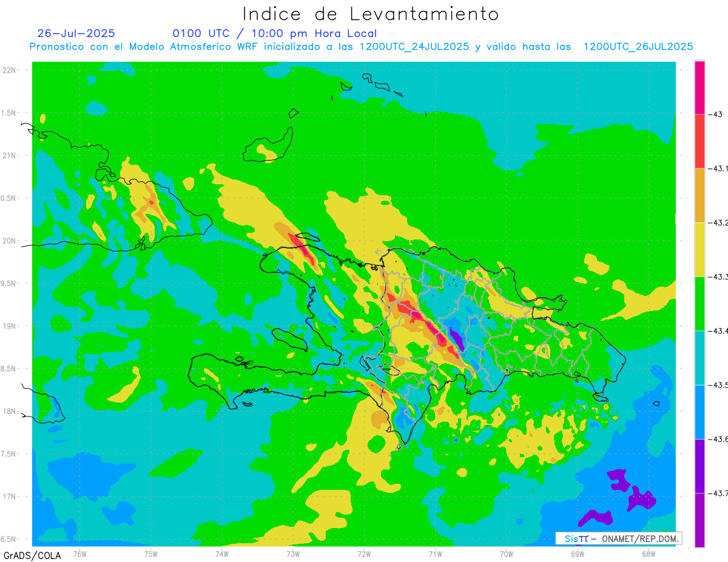Click the "-43" colorbar label
728x562 pixels.
pyautogui.click(x=715, y=114)
